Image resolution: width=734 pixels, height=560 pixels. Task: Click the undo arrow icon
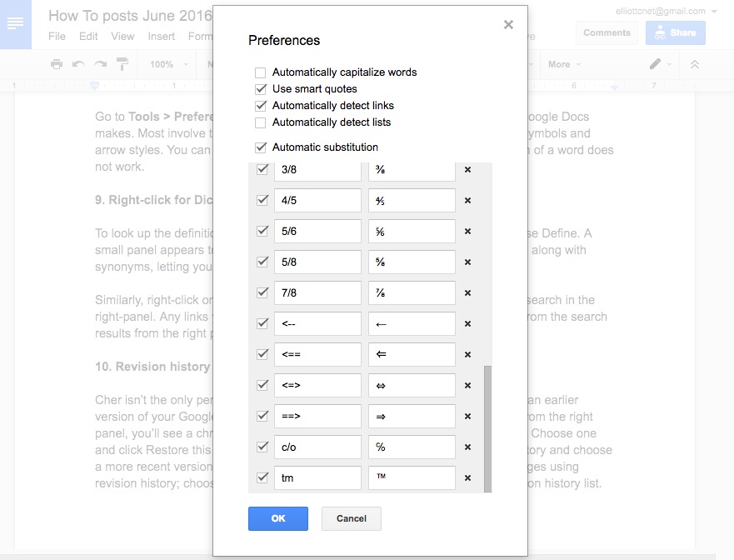[78, 64]
